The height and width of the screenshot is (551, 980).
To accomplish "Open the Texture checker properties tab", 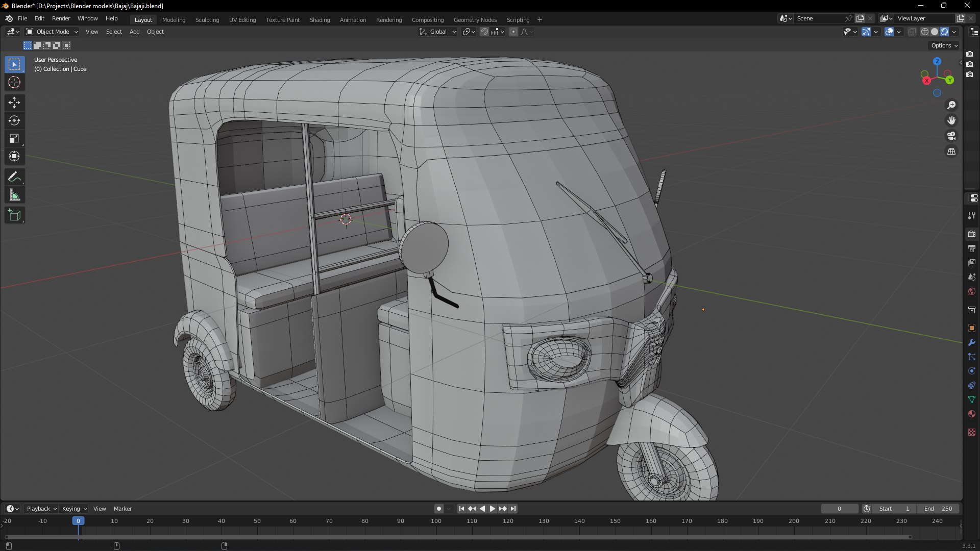I will [x=972, y=432].
